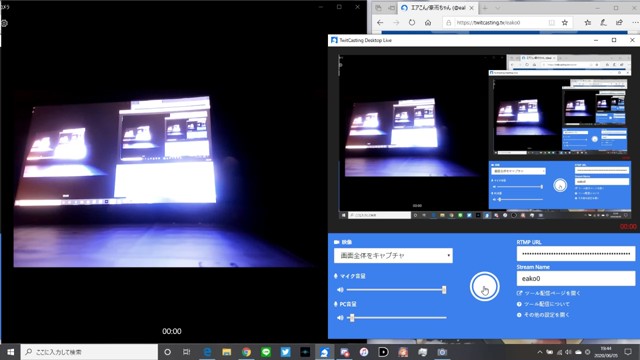Open Edge tab list dropdown arrow
This screenshot has height=360, width=640.
click(x=498, y=8)
